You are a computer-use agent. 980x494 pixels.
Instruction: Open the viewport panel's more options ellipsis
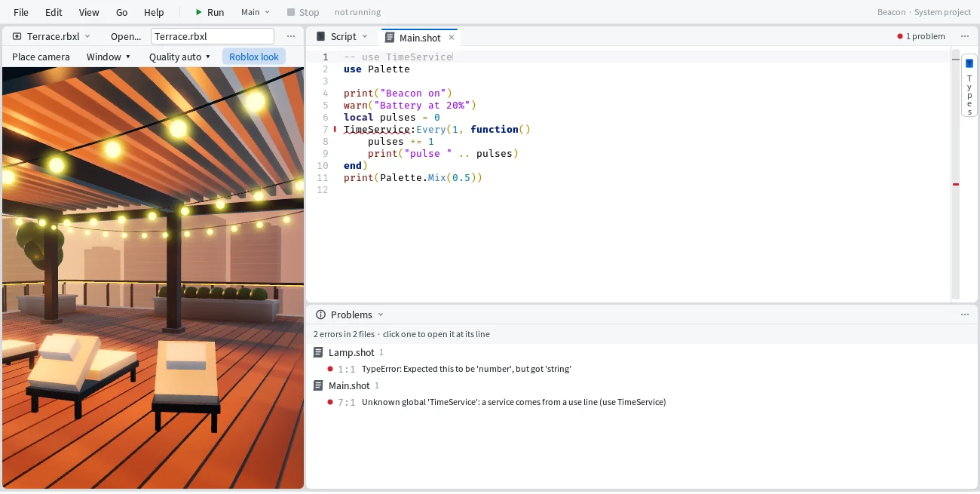[x=291, y=36]
